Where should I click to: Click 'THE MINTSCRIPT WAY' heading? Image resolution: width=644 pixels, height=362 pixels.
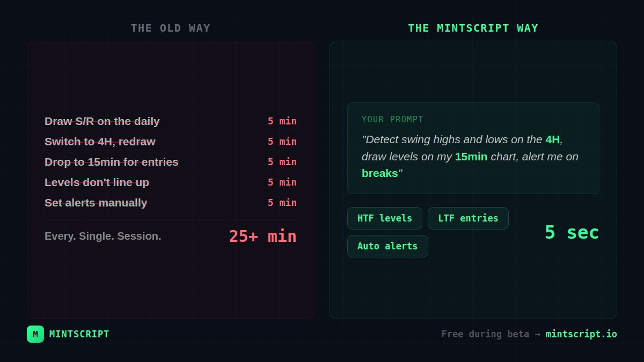click(x=473, y=28)
